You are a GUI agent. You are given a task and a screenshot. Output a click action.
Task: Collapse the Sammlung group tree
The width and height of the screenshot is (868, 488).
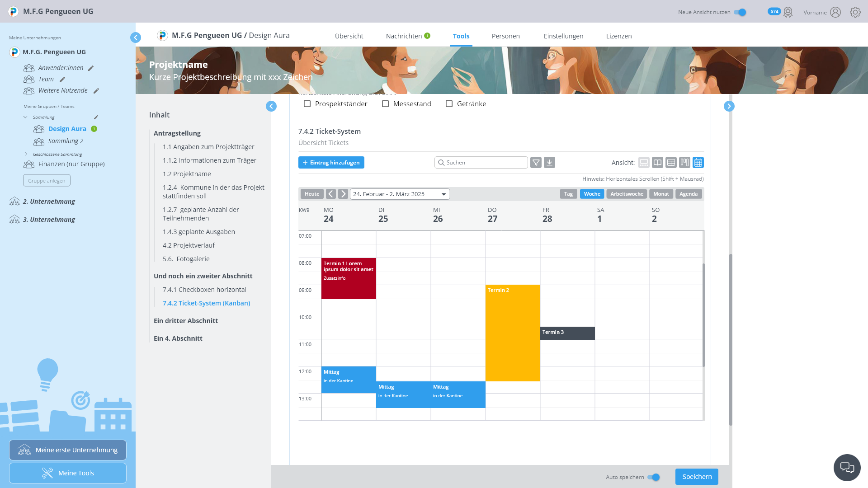pos(25,117)
